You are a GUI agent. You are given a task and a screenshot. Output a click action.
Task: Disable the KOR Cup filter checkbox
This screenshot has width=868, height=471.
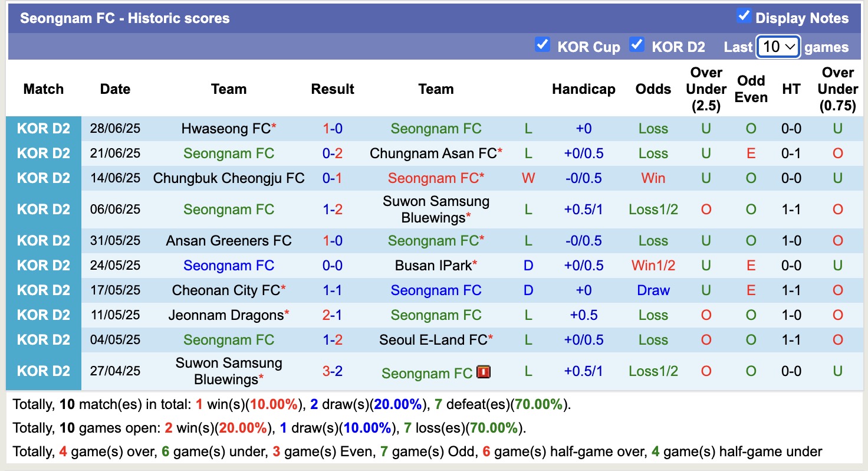coord(542,44)
